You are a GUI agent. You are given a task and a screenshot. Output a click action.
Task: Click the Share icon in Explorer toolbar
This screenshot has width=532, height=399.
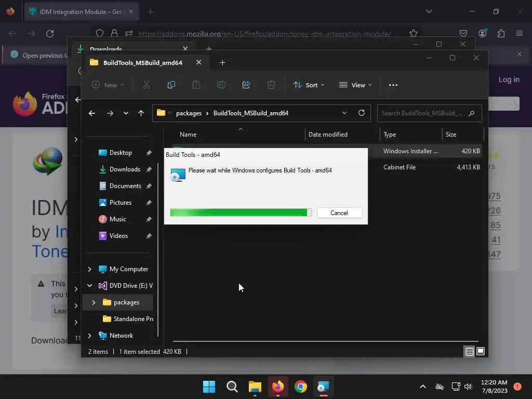tap(246, 85)
